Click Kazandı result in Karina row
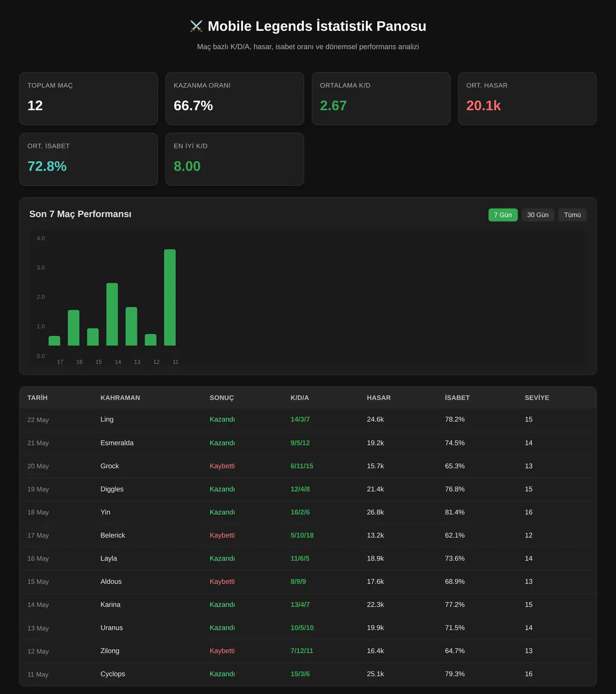Screen dimensions: 616x694 coord(222,605)
